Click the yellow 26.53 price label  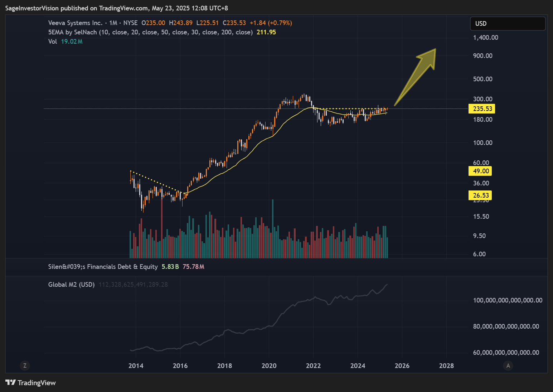click(480, 195)
